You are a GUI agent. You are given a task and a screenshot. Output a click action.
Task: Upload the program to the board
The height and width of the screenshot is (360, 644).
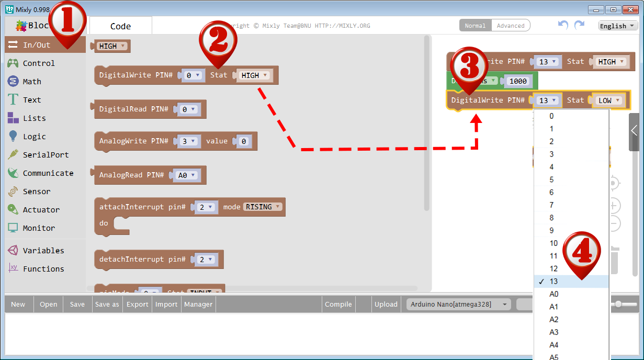(x=386, y=304)
